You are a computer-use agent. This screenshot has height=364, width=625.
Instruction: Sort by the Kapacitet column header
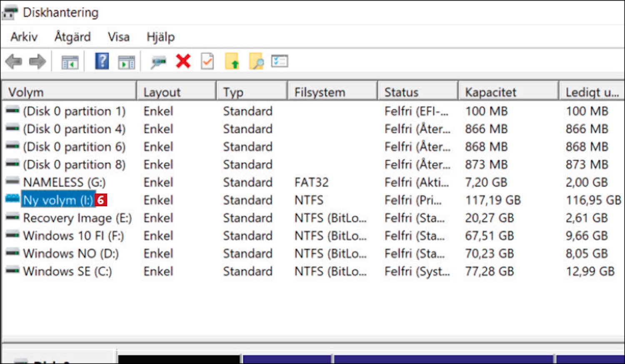(508, 92)
